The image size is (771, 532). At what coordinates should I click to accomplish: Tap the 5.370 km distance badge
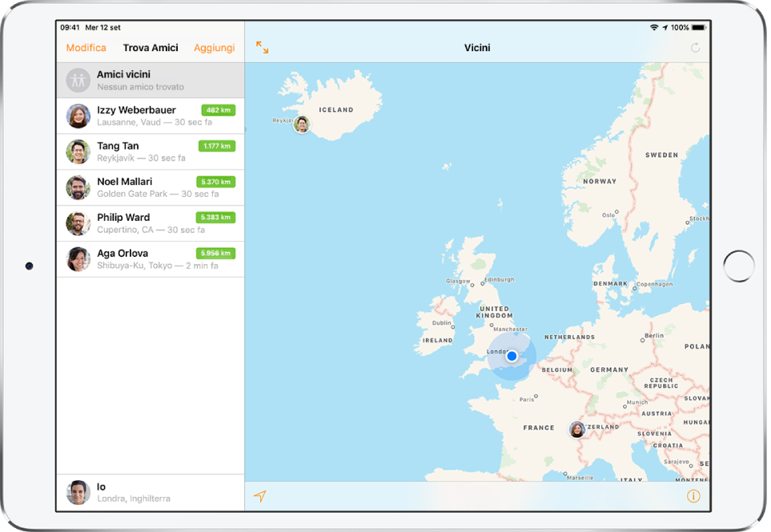point(216,182)
